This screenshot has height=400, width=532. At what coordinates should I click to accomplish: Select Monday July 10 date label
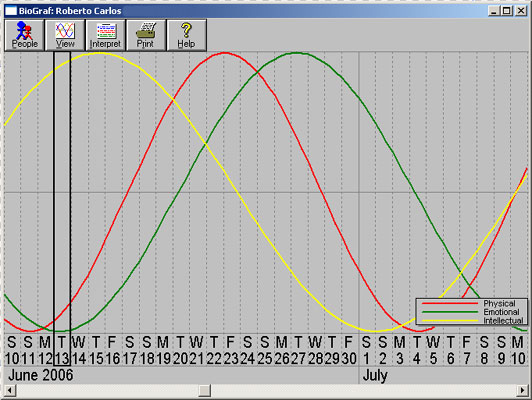click(518, 350)
